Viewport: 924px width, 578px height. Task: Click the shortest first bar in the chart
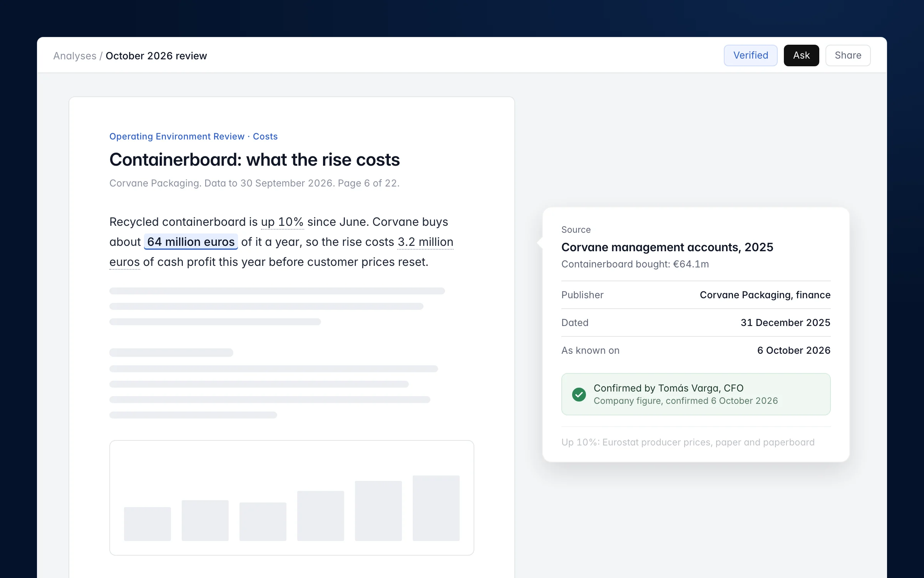(147, 524)
